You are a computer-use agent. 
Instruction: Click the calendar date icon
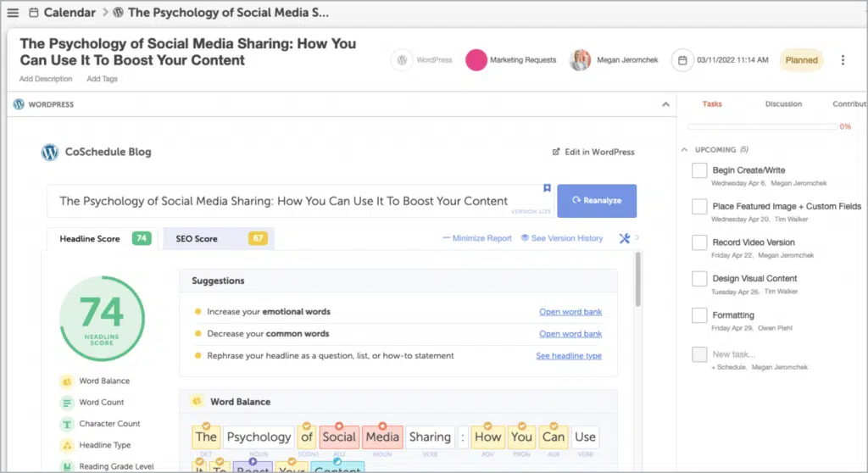click(682, 60)
